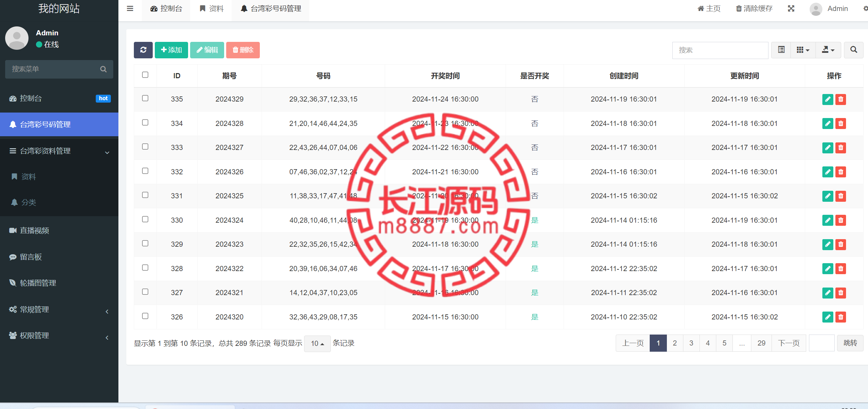The width and height of the screenshot is (868, 409).
Task: Click the search magnifier button beside export
Action: 854,50
